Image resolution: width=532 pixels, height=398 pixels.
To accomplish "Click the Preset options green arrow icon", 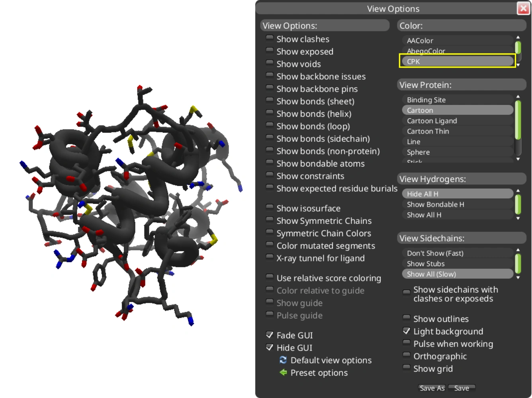I will [283, 373].
